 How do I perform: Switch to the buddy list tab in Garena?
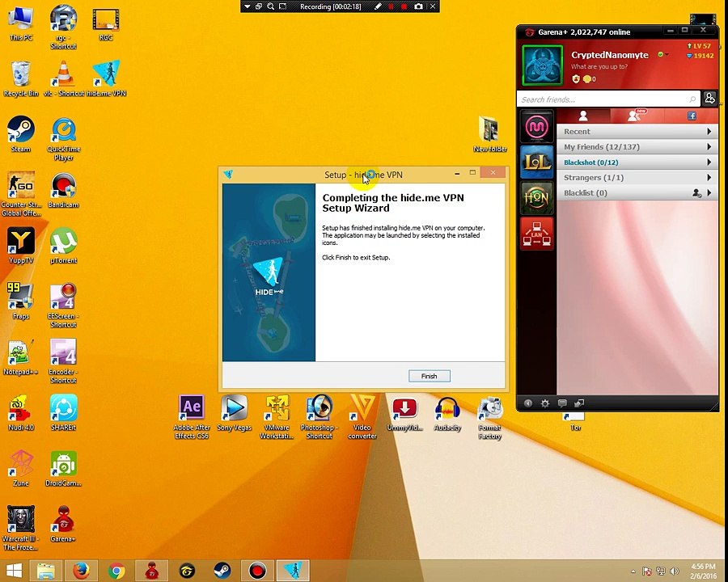[583, 116]
